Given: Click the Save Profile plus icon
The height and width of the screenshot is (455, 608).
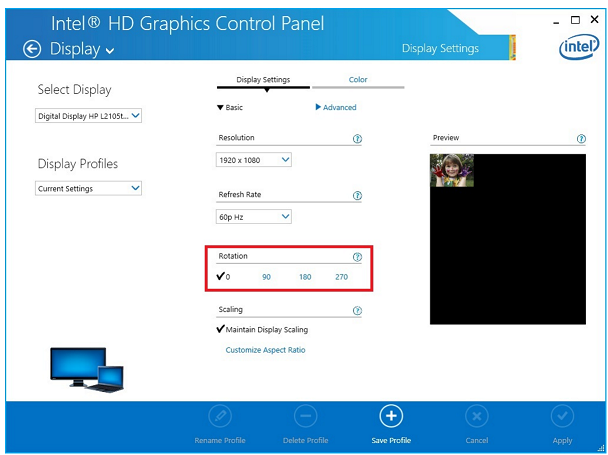Looking at the screenshot, I should [391, 416].
